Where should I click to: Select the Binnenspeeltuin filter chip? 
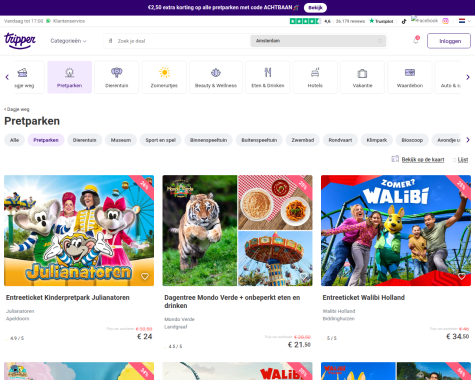point(208,140)
